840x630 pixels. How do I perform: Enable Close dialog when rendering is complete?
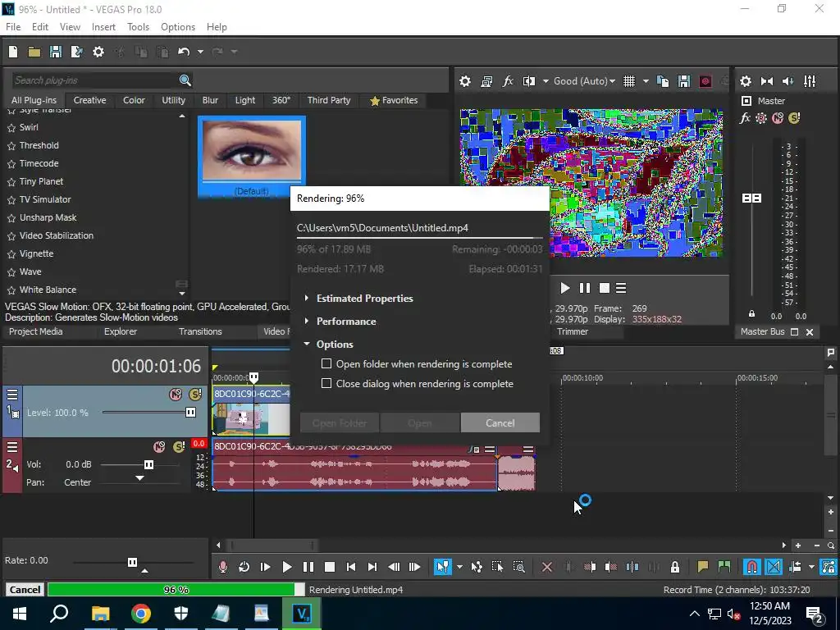[x=326, y=384]
